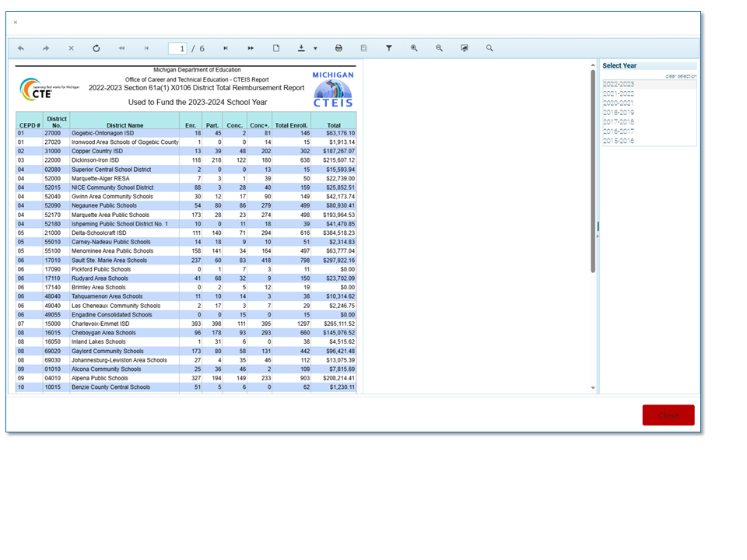Screen dimensions: 747x560
Task: Click the print report icon
Action: [x=338, y=48]
